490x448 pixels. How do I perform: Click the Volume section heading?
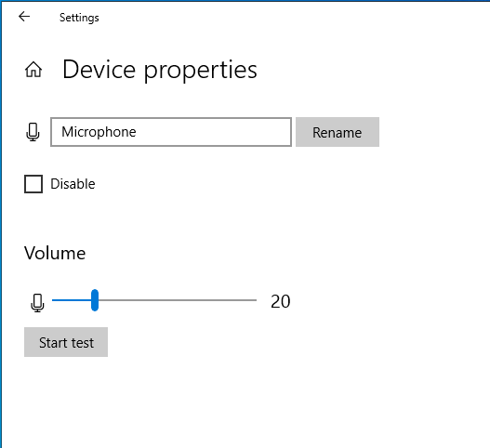click(x=55, y=253)
